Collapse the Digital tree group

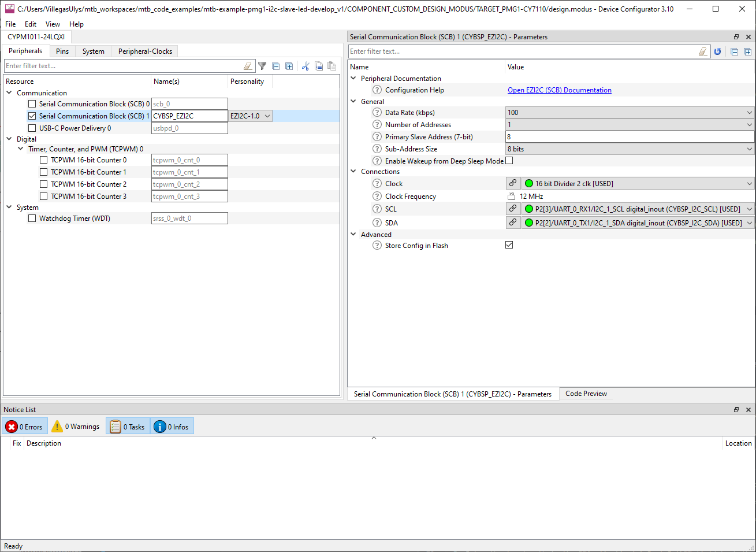9,139
